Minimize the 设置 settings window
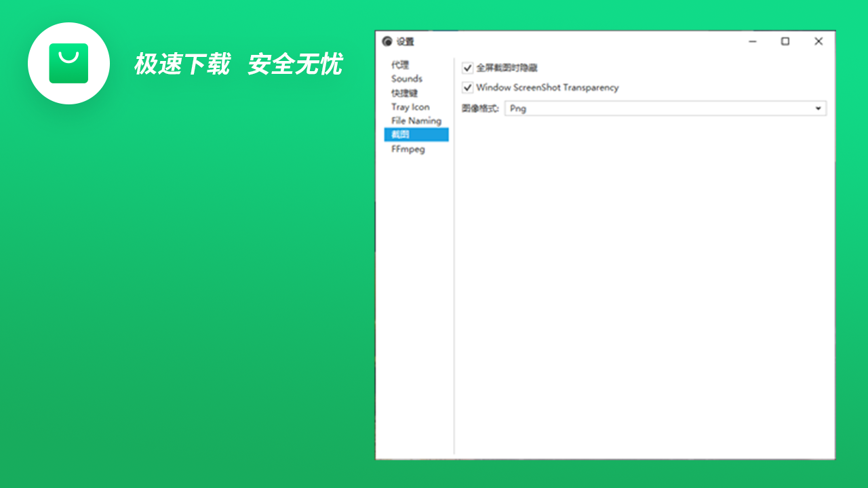 click(752, 41)
